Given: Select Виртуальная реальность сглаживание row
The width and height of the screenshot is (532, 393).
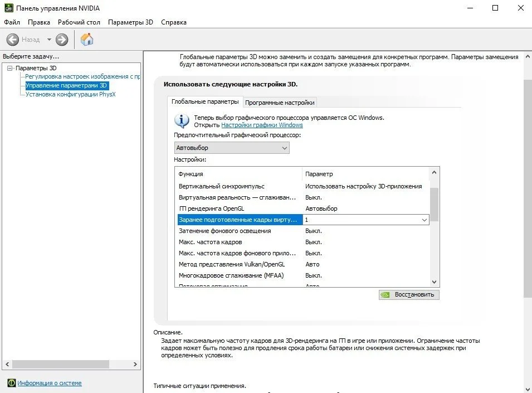Looking at the screenshot, I should tap(303, 197).
